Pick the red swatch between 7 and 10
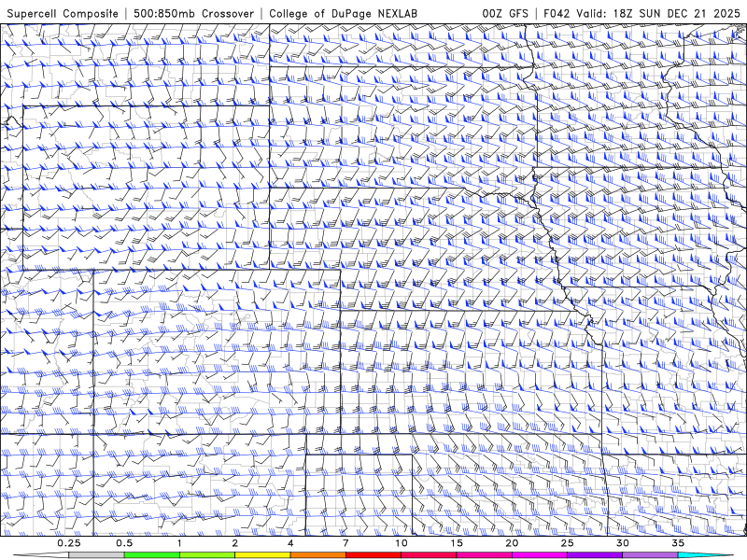The width and height of the screenshot is (747, 560). coord(373,555)
